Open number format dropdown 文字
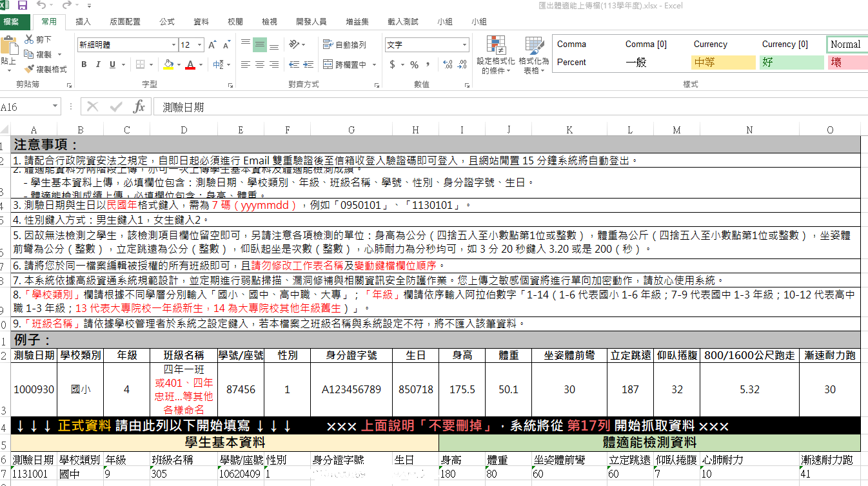 coord(464,44)
